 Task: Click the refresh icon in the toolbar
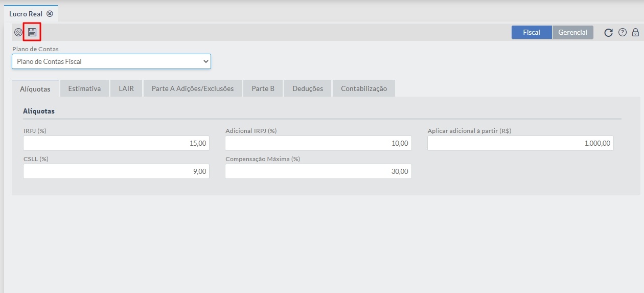point(608,33)
